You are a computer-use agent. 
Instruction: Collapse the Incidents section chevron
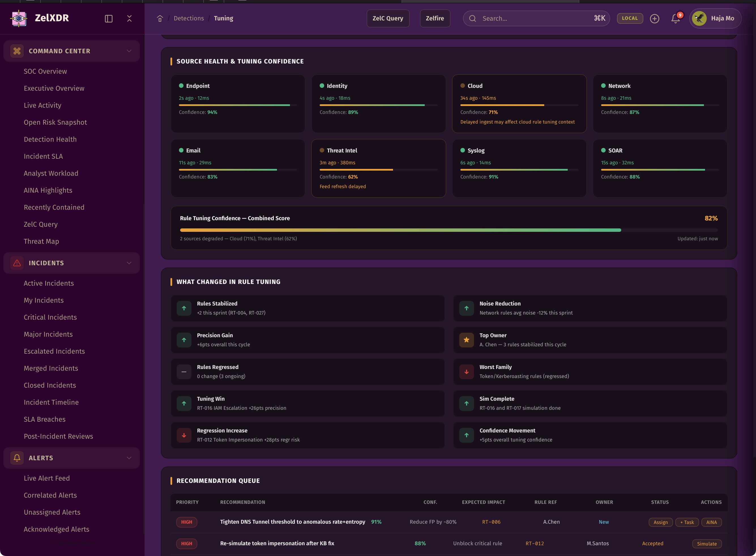[129, 263]
